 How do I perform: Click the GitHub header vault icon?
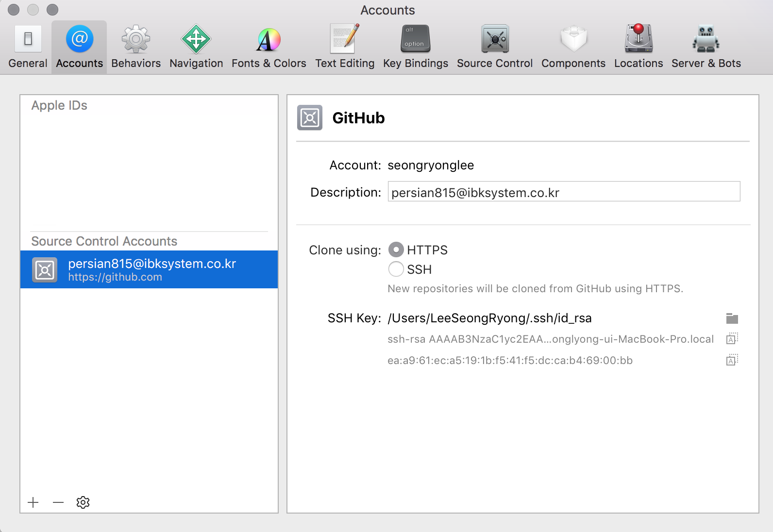coord(310,117)
